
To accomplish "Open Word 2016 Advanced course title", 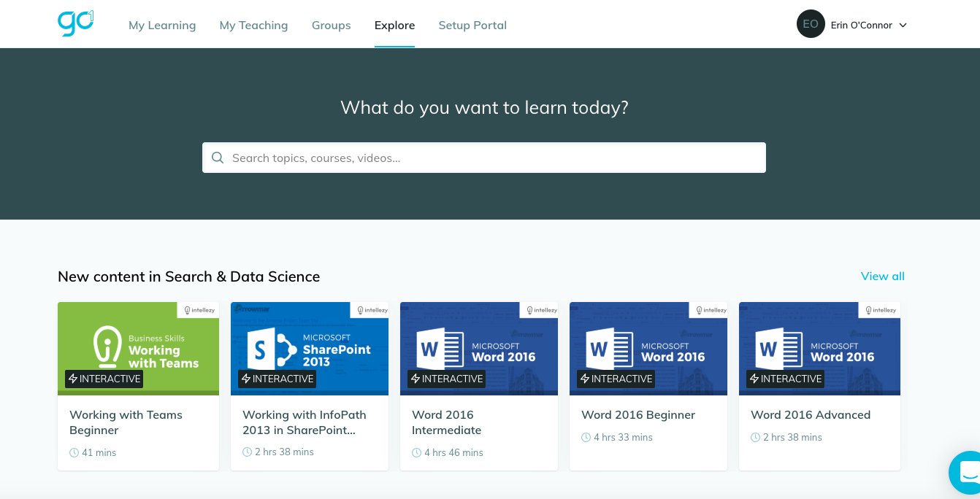I will (811, 415).
